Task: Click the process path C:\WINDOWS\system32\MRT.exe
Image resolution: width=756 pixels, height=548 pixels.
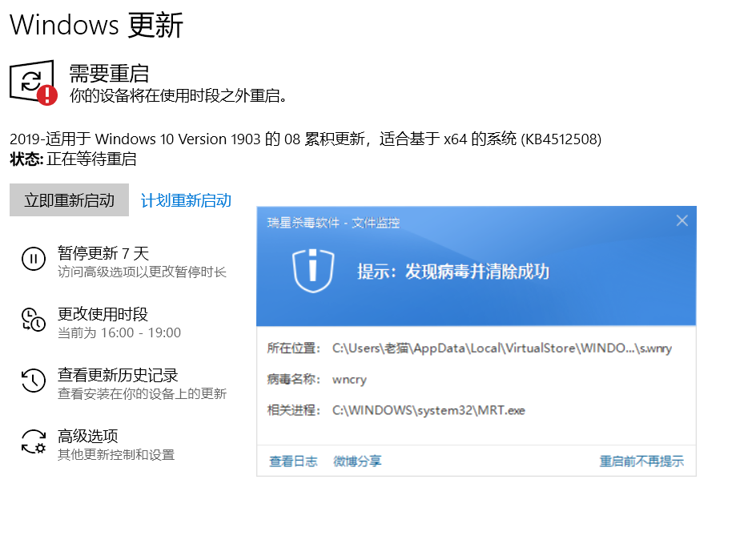Action: point(428,410)
